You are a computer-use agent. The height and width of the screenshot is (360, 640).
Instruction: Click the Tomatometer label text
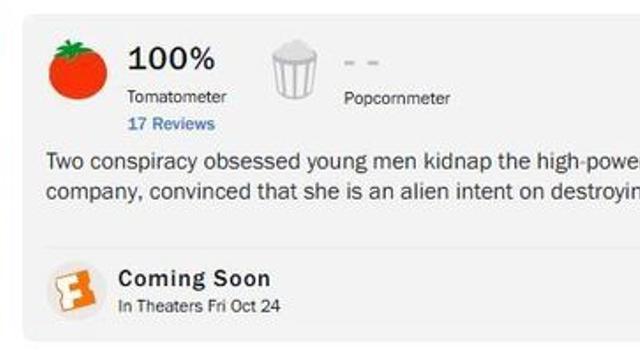click(177, 97)
